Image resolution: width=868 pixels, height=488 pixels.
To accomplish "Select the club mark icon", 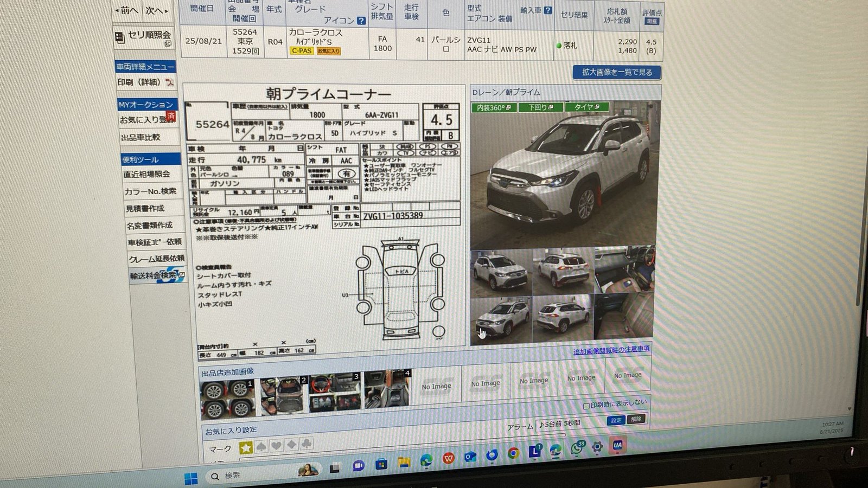I will point(306,444).
